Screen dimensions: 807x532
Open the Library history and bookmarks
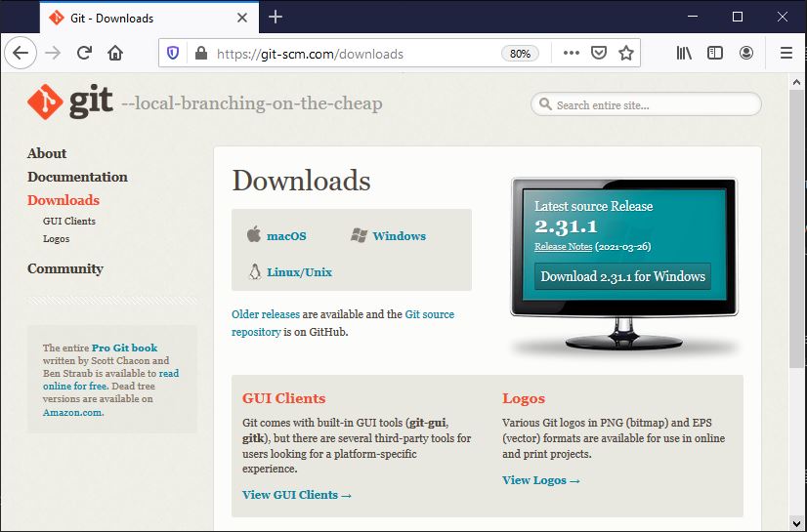684,53
